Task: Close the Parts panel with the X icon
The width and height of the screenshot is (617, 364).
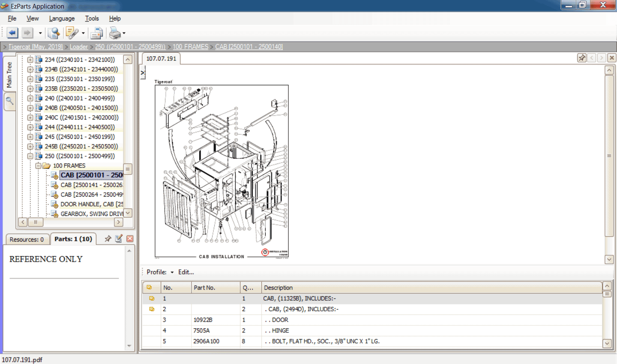Action: click(x=130, y=239)
